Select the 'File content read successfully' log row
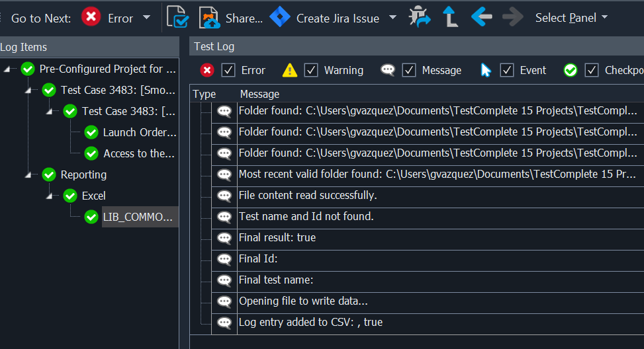644x349 pixels. [x=307, y=195]
